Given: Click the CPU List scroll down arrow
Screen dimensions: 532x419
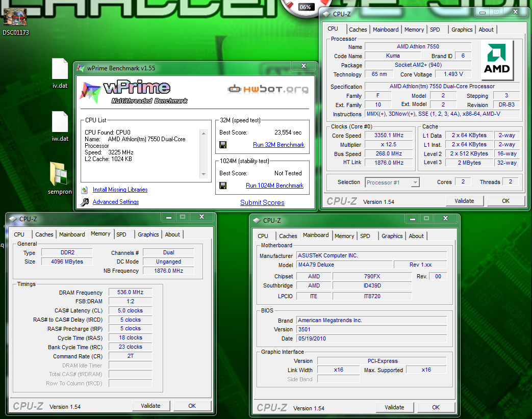Looking at the screenshot, I should [204, 174].
